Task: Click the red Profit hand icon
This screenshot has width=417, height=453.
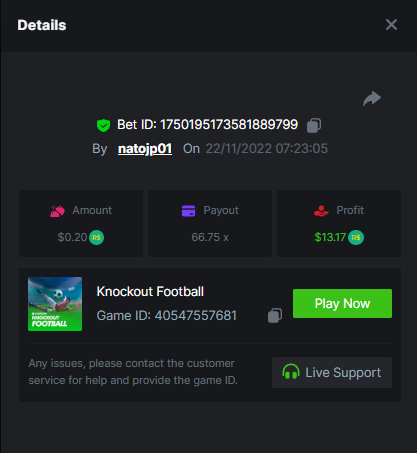Action: point(321,211)
